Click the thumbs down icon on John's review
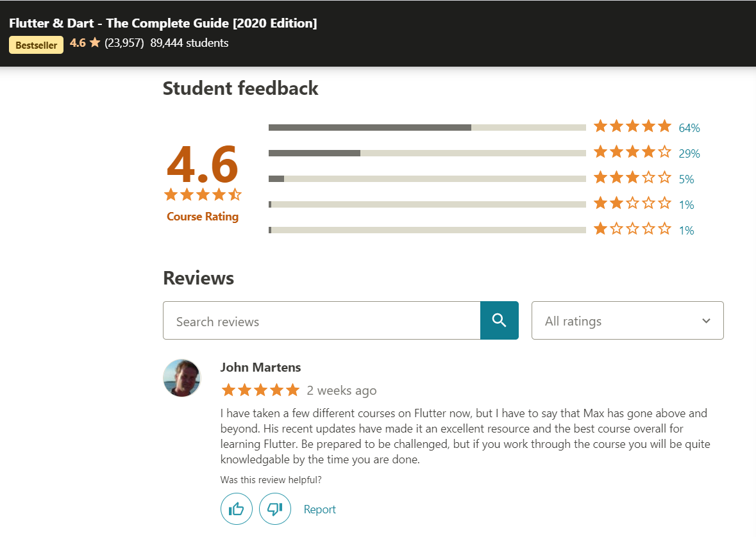Image resolution: width=756 pixels, height=537 pixels. click(x=274, y=508)
